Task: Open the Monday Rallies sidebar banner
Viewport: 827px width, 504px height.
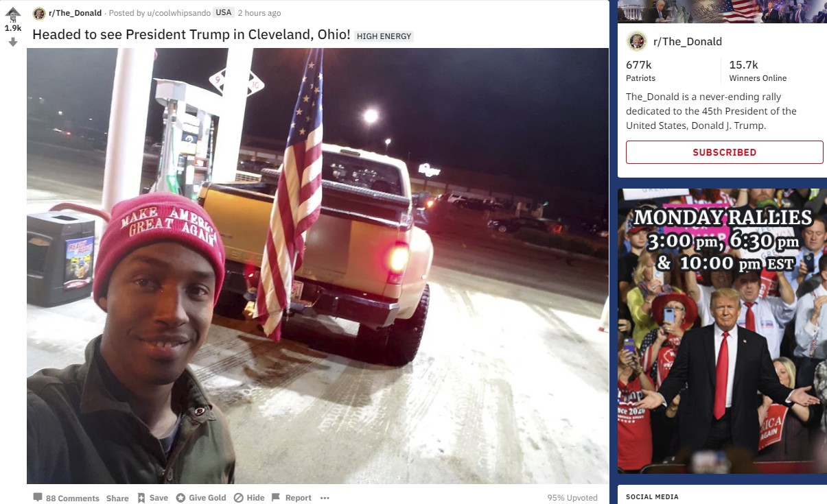Action: click(722, 331)
